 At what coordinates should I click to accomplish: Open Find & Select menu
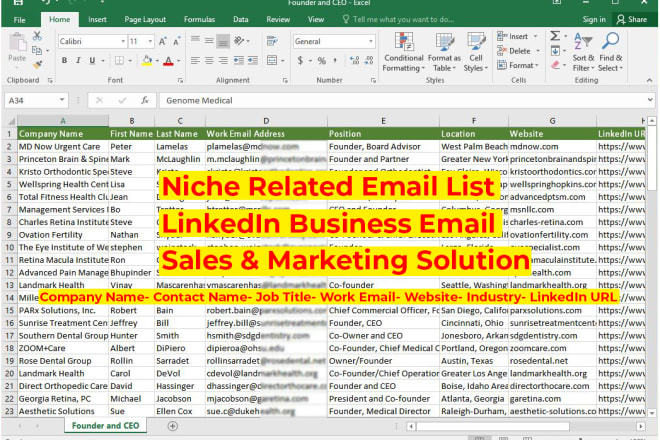click(x=610, y=52)
